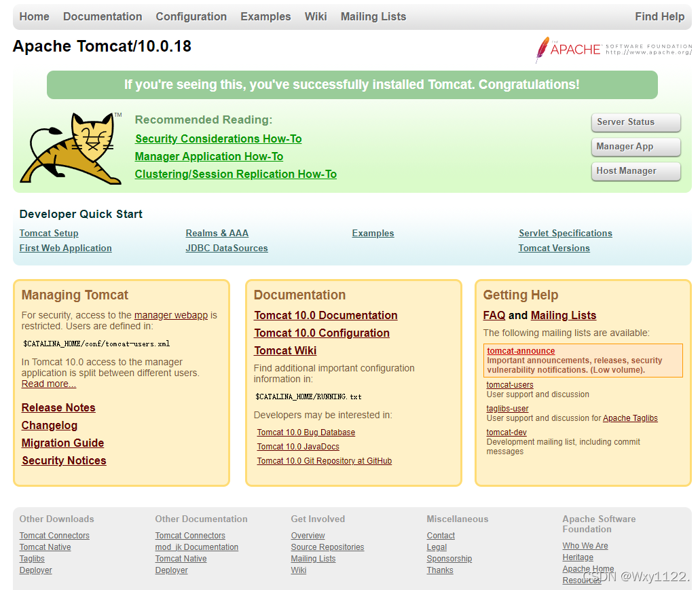Screen dimensions: 700x590
Task: Open the Release Notes link
Action: click(x=58, y=407)
